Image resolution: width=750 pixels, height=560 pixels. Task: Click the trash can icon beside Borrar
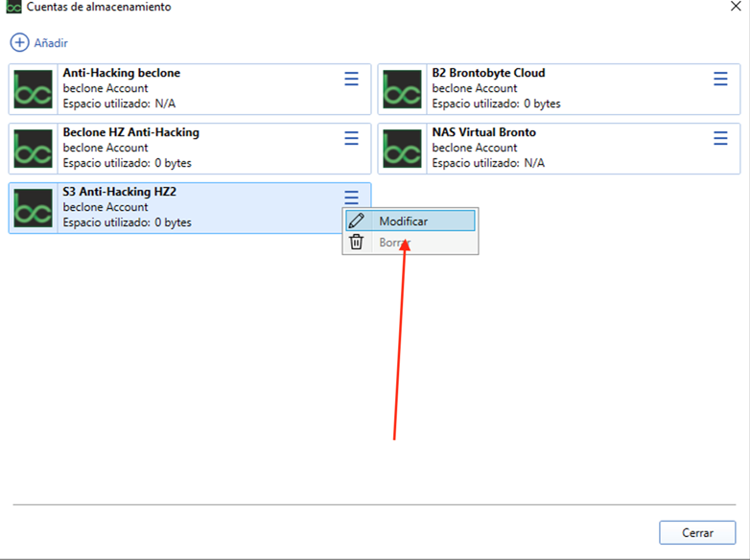[357, 242]
